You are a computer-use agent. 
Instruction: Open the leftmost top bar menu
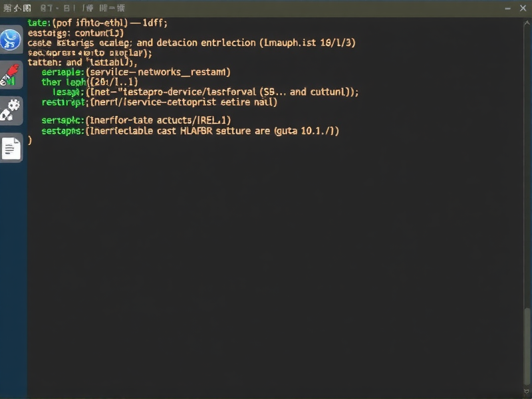[17, 9]
